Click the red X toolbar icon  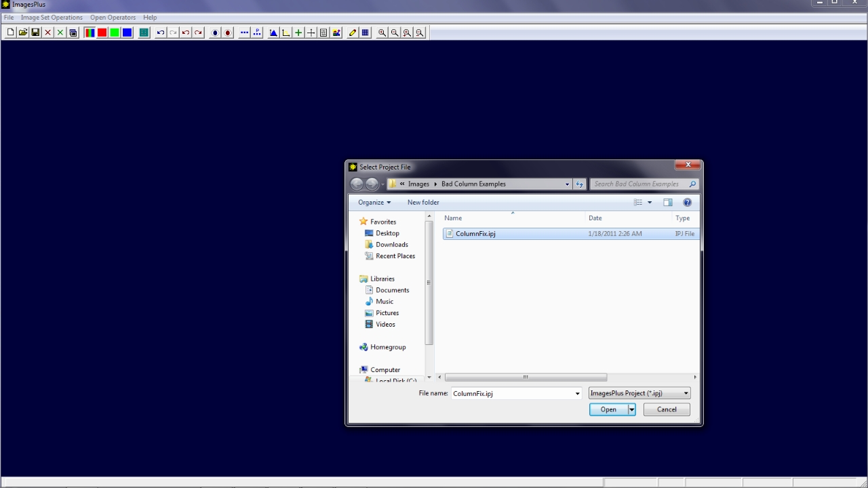tap(48, 33)
